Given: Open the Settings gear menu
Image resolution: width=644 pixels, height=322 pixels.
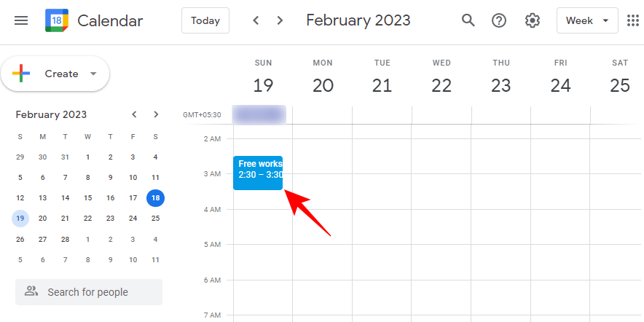Looking at the screenshot, I should click(x=533, y=20).
